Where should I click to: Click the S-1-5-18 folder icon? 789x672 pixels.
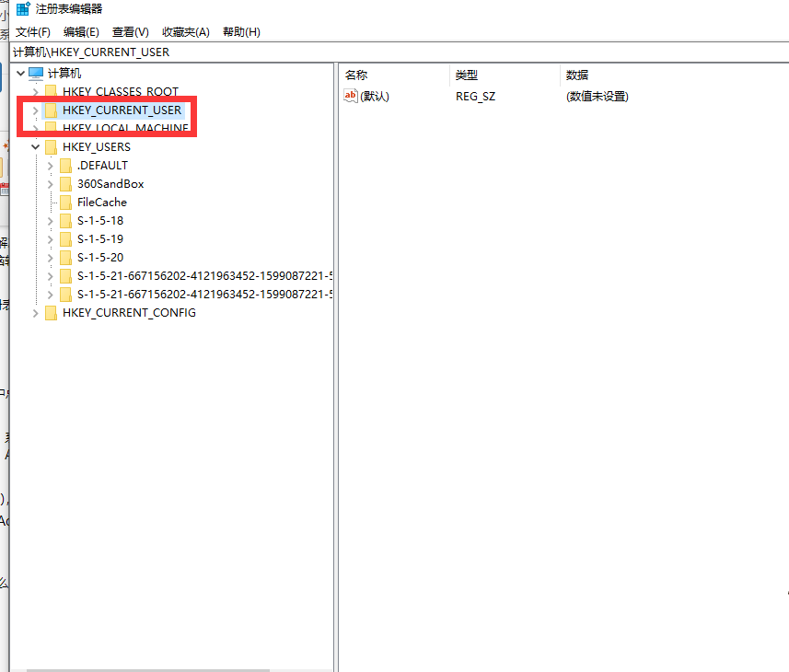tap(65, 220)
